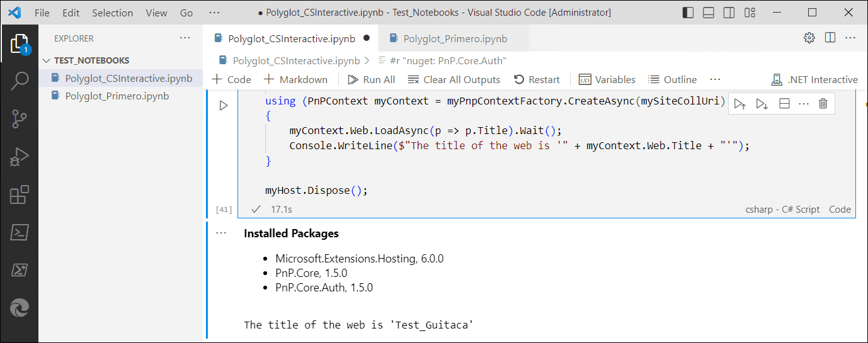868x343 pixels.
Task: Open the Extensions view
Action: [x=20, y=194]
